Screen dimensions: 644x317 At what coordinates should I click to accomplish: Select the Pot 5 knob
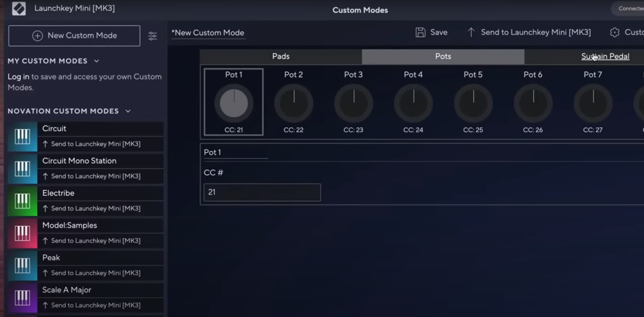tap(473, 103)
